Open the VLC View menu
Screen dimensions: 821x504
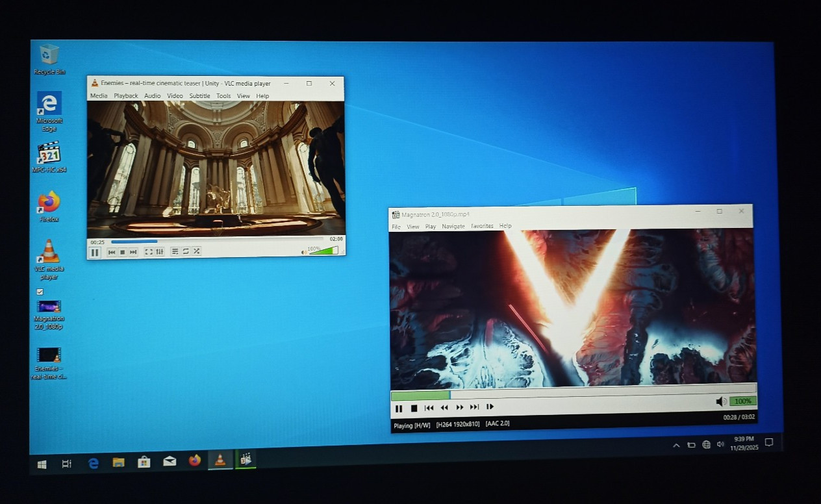click(244, 96)
